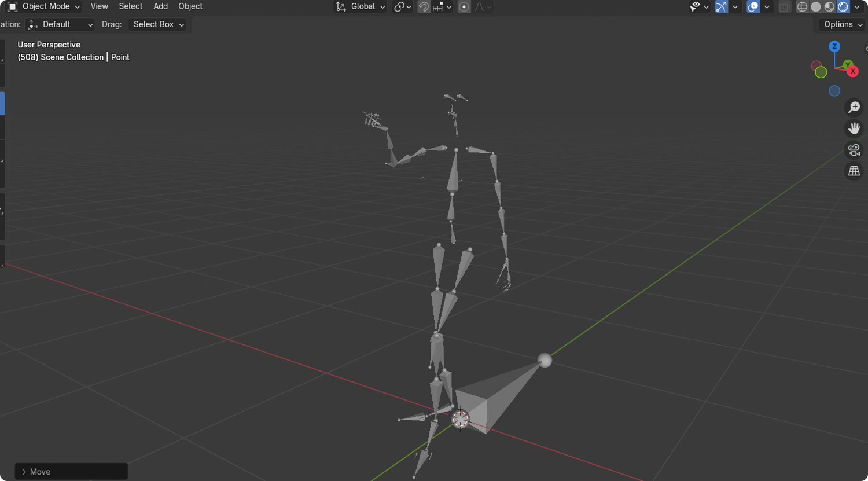
Task: Click the zoom view magnifier button
Action: (854, 107)
